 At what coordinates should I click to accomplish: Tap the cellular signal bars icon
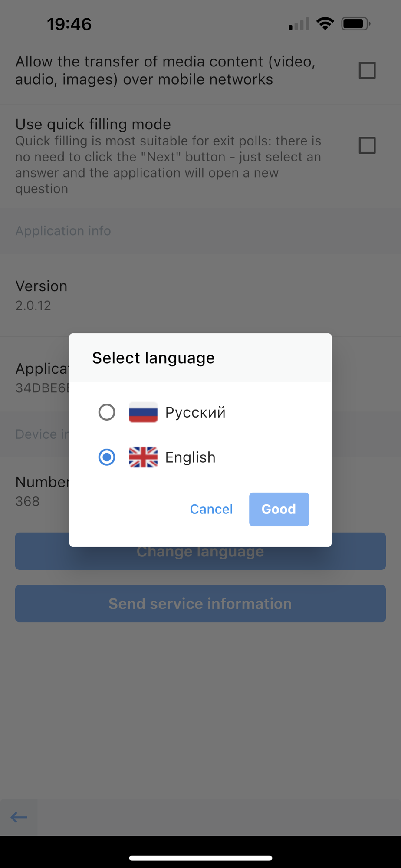point(299,24)
